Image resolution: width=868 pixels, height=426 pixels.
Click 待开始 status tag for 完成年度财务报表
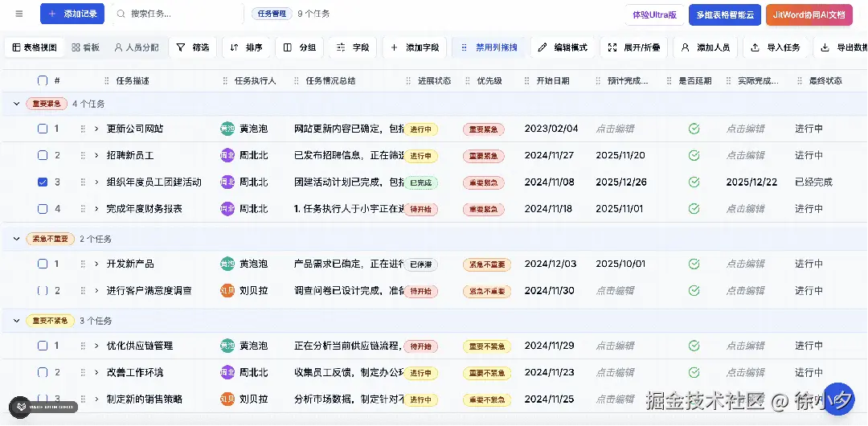point(420,210)
